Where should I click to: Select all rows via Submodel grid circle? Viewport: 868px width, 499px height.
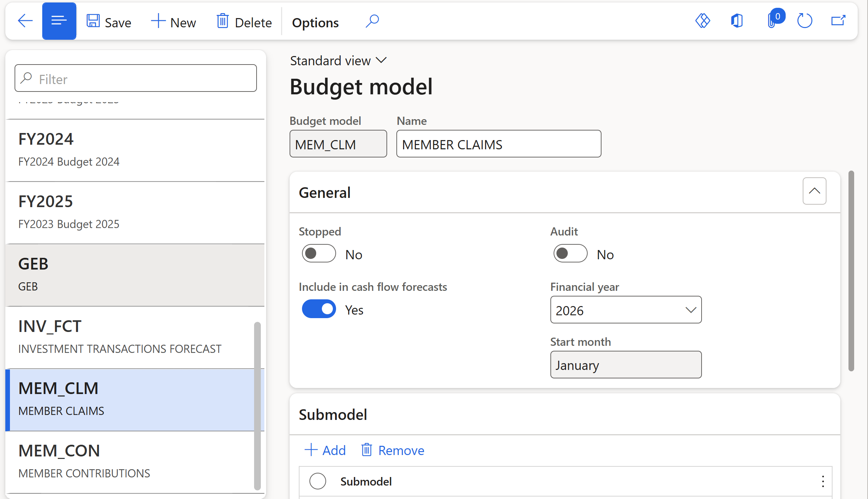coord(318,481)
